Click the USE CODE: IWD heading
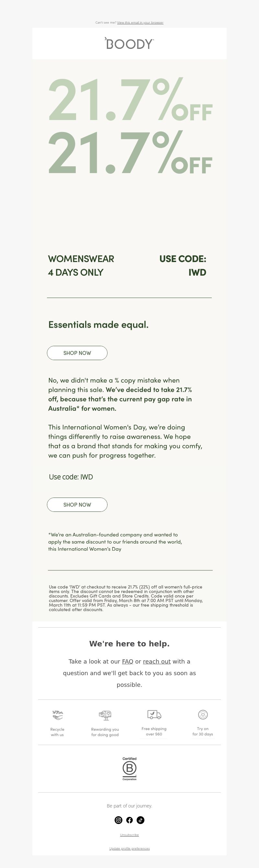Image resolution: width=259 pixels, height=868 pixels. click(183, 266)
